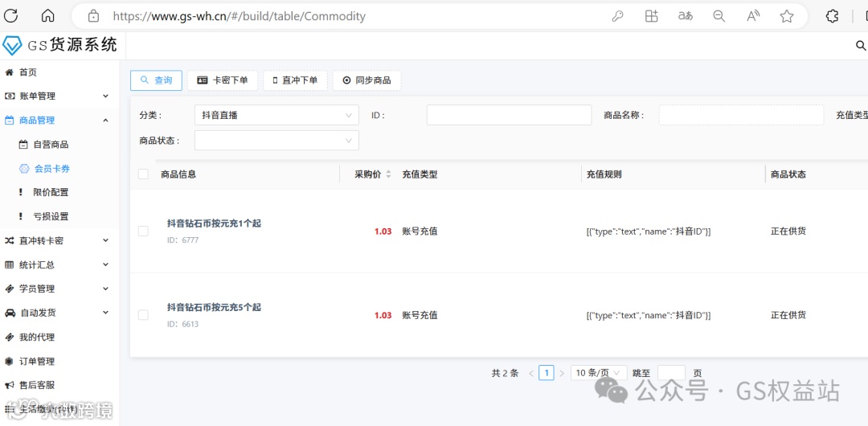The image size is (868, 426).
Task: Open read aloud icon in address bar
Action: click(x=753, y=16)
